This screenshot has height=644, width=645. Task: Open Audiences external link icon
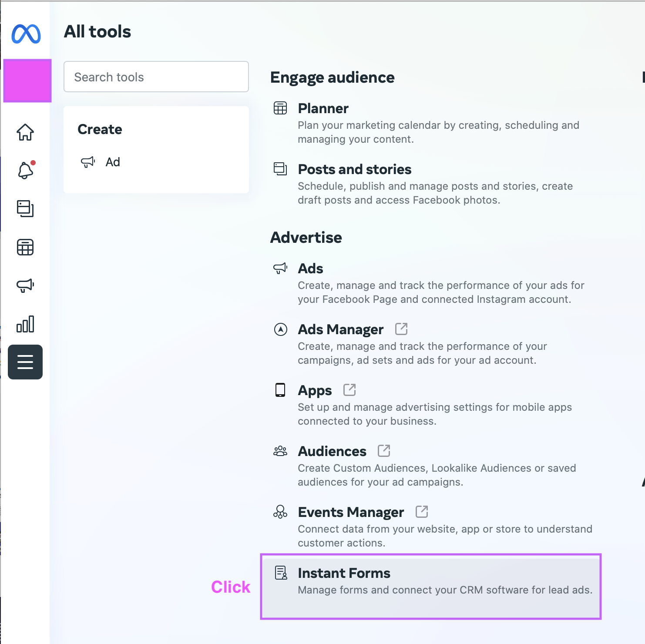tap(384, 451)
